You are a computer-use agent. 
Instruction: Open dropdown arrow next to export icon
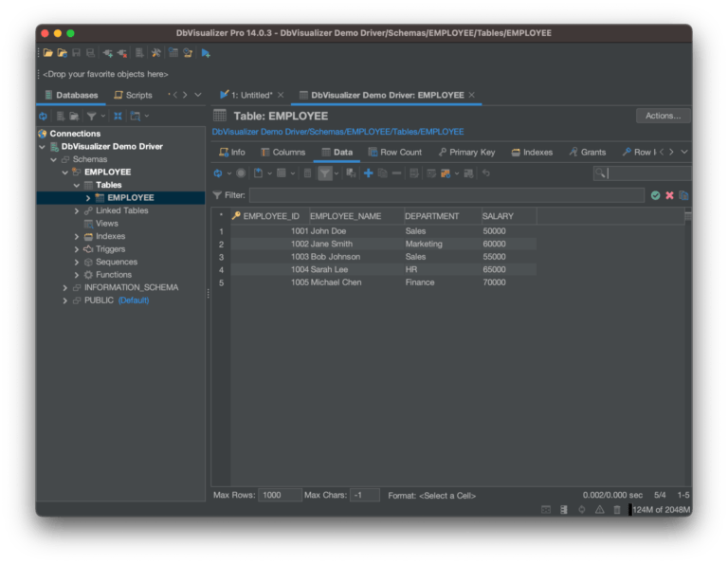tap(269, 173)
